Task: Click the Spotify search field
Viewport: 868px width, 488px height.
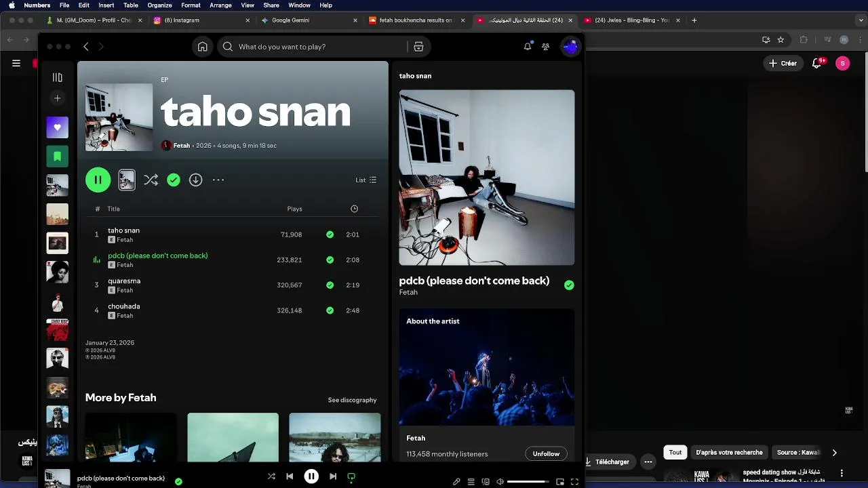Action: coord(312,47)
